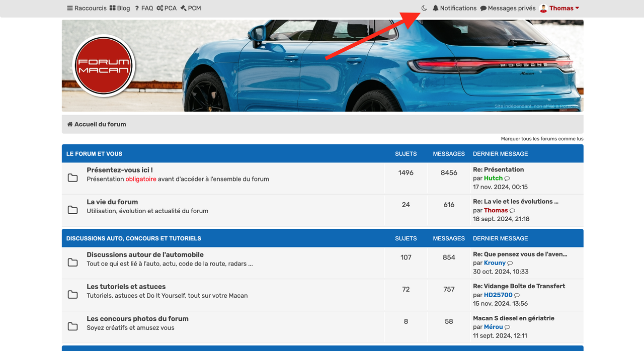644x351 pixels.
Task: Toggle dark mode with the moon icon
Action: (424, 8)
